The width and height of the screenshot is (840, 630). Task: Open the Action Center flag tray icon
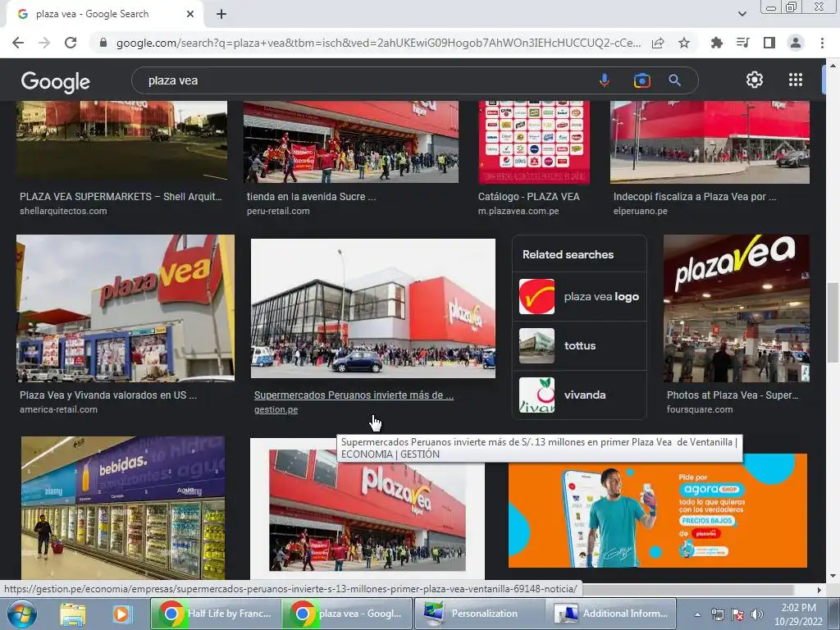pyautogui.click(x=737, y=615)
